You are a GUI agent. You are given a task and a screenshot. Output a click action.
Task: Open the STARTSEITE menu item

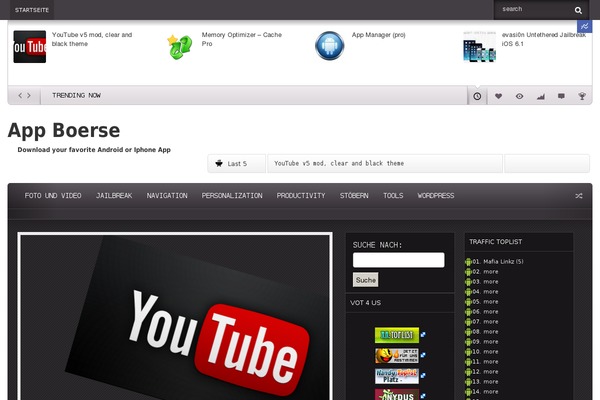(x=32, y=10)
